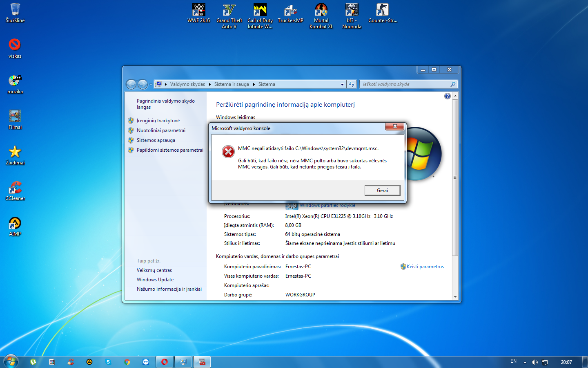Click the Forward arrow in the Sistema window
The width and height of the screenshot is (588, 368).
143,84
